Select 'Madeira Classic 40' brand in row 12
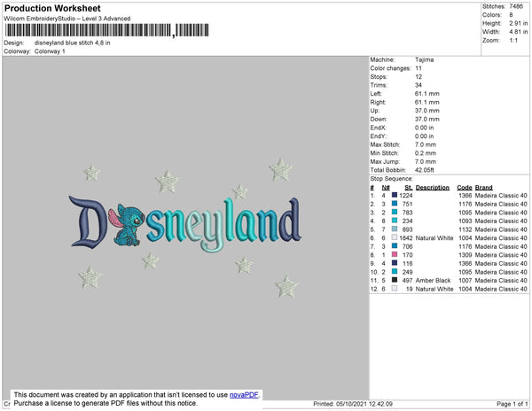532x411 pixels. [501, 289]
